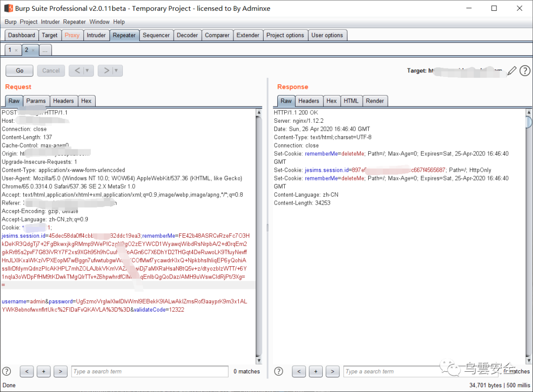Focus the response search term field

pos(421,371)
